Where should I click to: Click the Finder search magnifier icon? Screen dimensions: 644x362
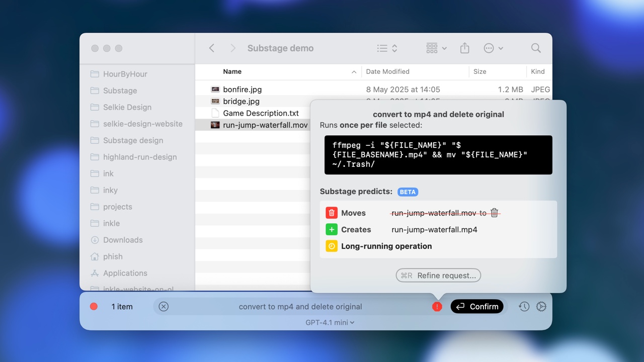pos(536,48)
